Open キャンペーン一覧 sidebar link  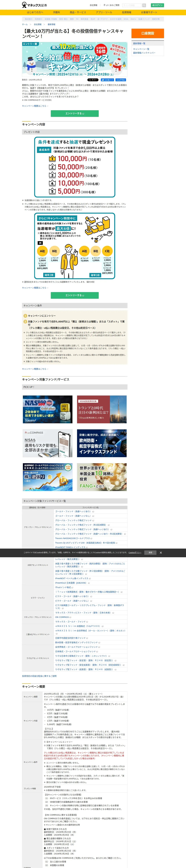coord(141,49)
